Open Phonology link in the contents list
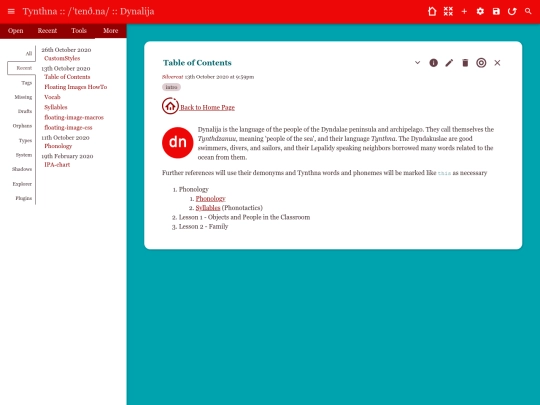 tap(210, 199)
